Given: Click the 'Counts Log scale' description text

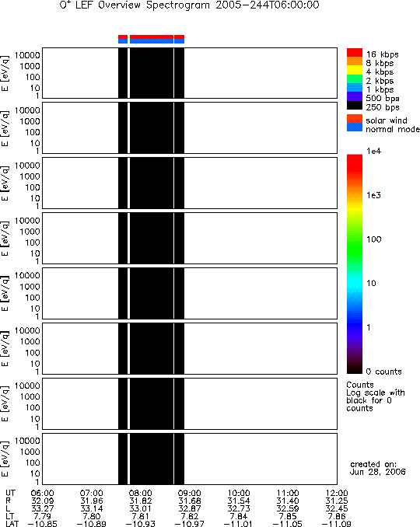Looking at the screenshot, I should [375, 396].
